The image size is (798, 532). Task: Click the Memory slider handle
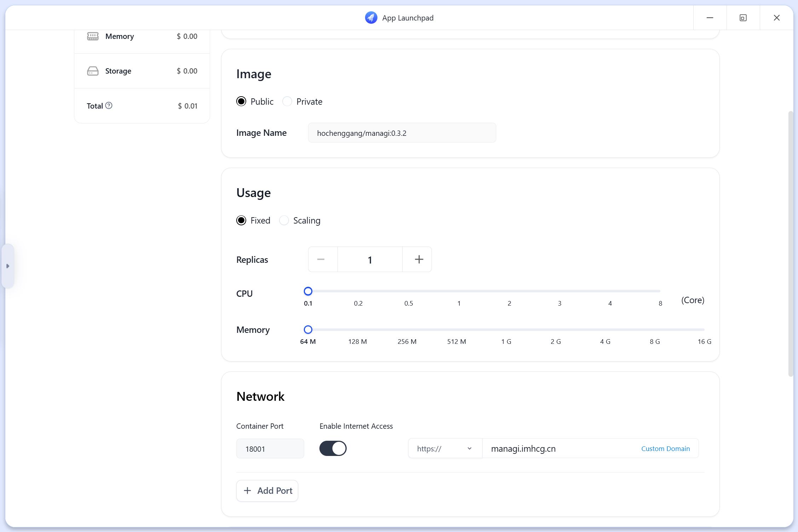308,330
